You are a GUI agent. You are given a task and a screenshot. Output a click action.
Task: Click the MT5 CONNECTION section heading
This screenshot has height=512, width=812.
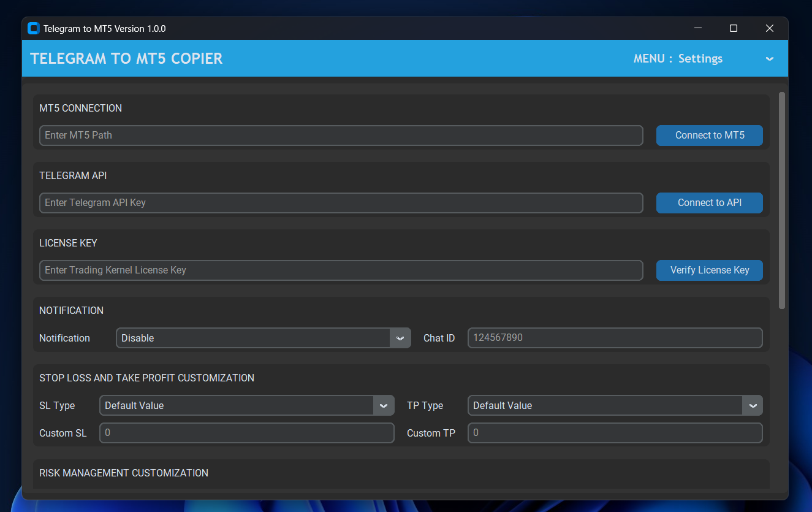80,108
